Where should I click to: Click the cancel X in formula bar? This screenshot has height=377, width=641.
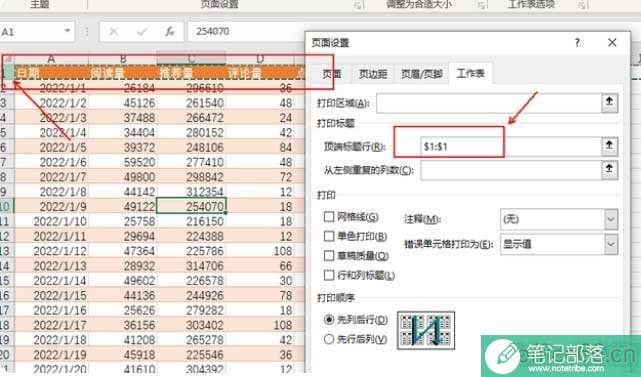pyautogui.click(x=114, y=31)
